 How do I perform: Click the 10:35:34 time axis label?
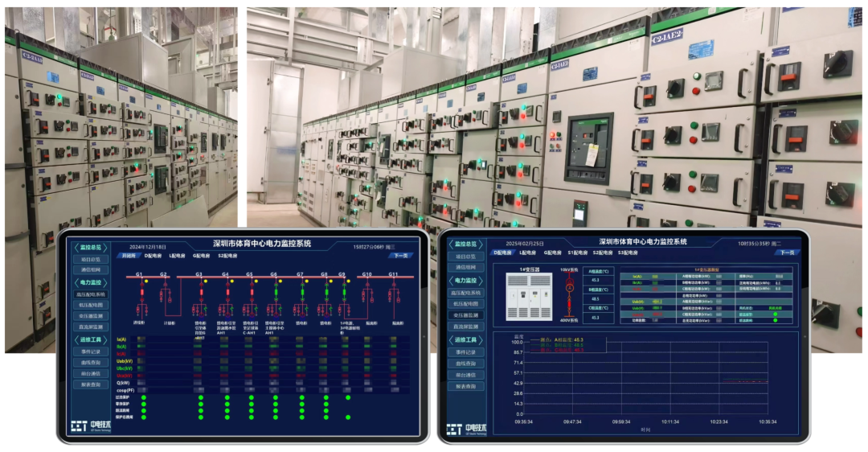[768, 422]
